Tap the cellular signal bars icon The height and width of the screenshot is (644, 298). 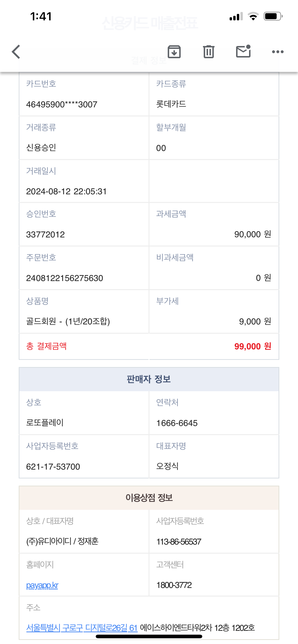coord(236,17)
